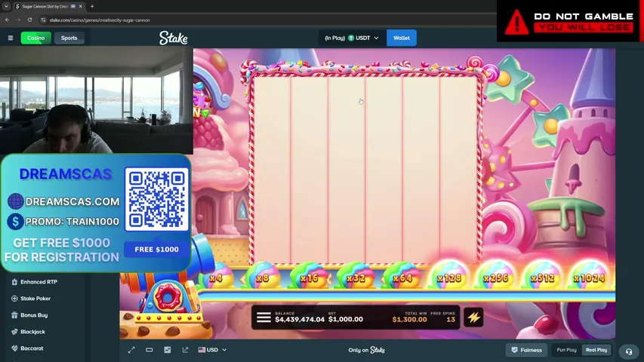The image size is (644, 362).
Task: Open the USDT currency dropdown
Action: click(x=352, y=38)
